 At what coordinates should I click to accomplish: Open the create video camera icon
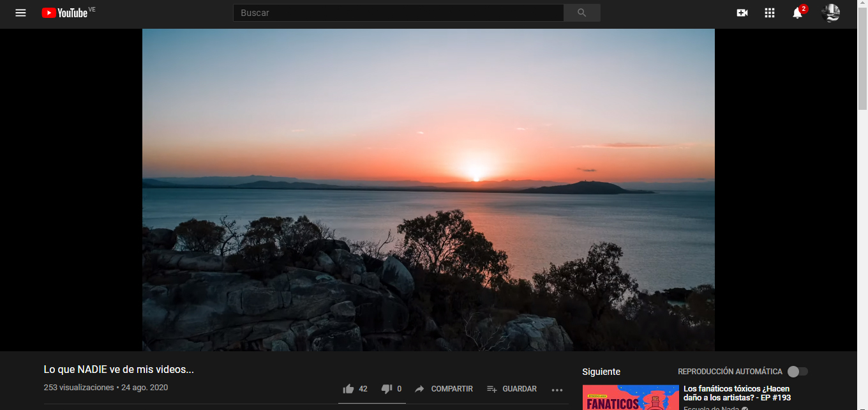(742, 13)
